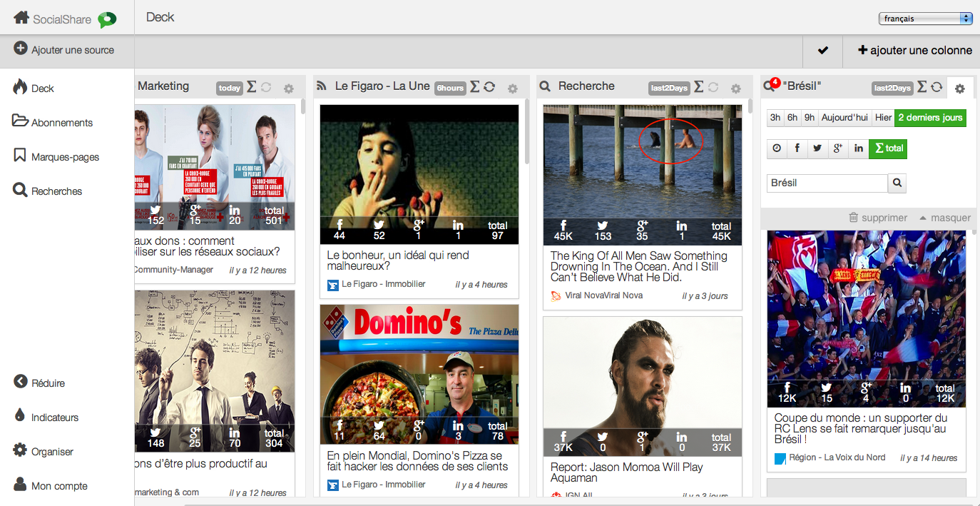This screenshot has width=980, height=506.
Task: Click the SocialShare home icon
Action: tap(22, 17)
